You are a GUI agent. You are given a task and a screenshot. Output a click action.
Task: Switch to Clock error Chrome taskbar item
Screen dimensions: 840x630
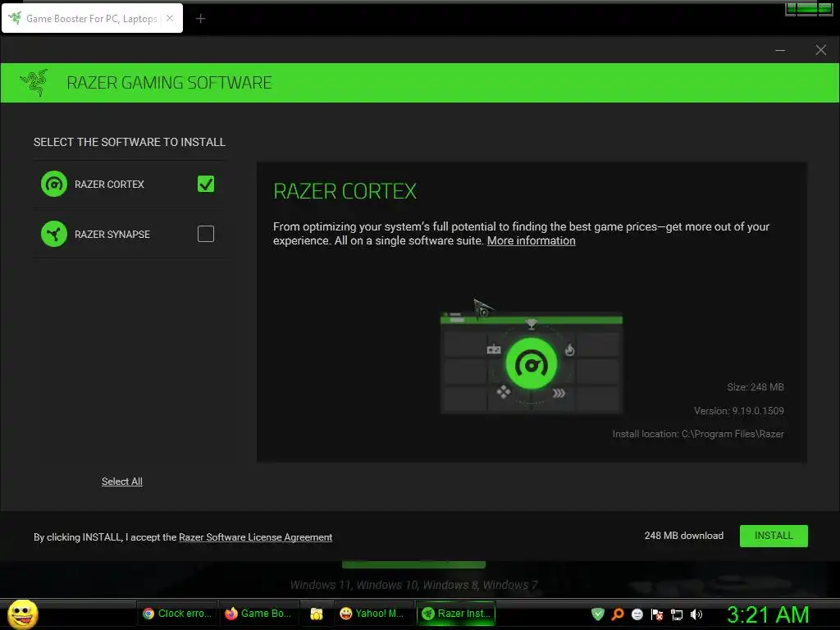[x=177, y=614]
